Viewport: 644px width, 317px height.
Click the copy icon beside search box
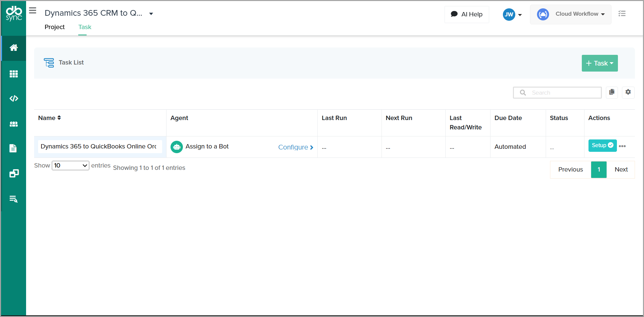(612, 92)
